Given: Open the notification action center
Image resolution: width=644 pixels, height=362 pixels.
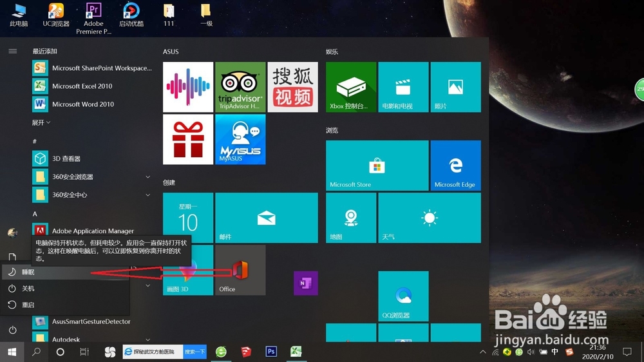Looking at the screenshot, I should tap(627, 352).
